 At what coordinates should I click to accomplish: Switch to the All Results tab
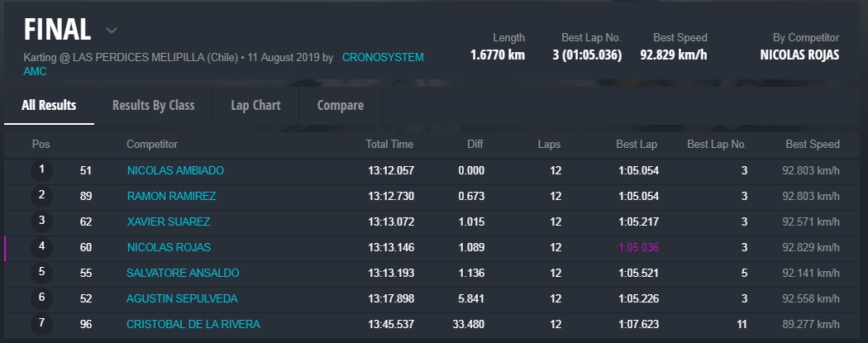[x=49, y=105]
